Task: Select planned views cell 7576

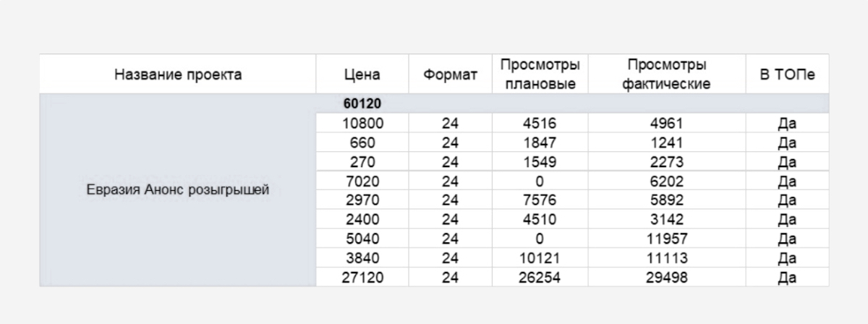Action: click(539, 200)
